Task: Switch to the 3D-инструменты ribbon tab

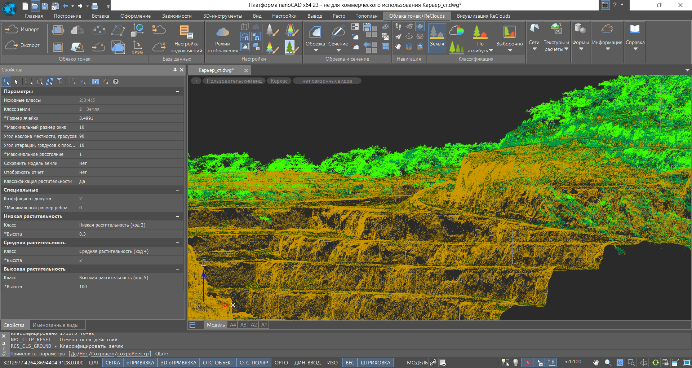Action: click(x=222, y=16)
